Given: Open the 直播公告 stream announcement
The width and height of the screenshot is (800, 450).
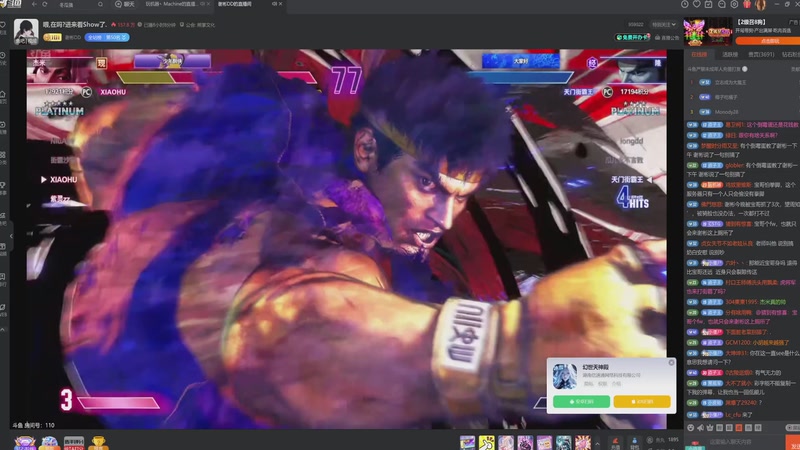Looking at the screenshot, I should pos(667,38).
